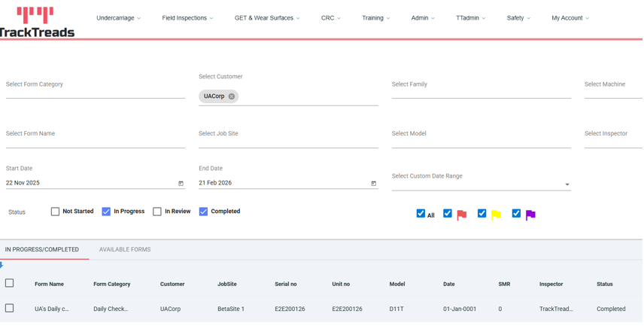644x326 pixels.
Task: Switch to the Available Forms tab
Action: coord(125,250)
